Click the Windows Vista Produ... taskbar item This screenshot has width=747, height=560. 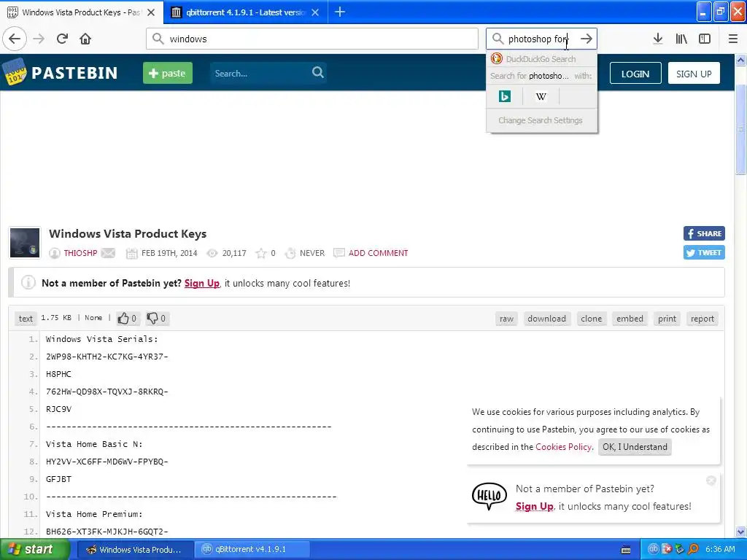(135, 550)
